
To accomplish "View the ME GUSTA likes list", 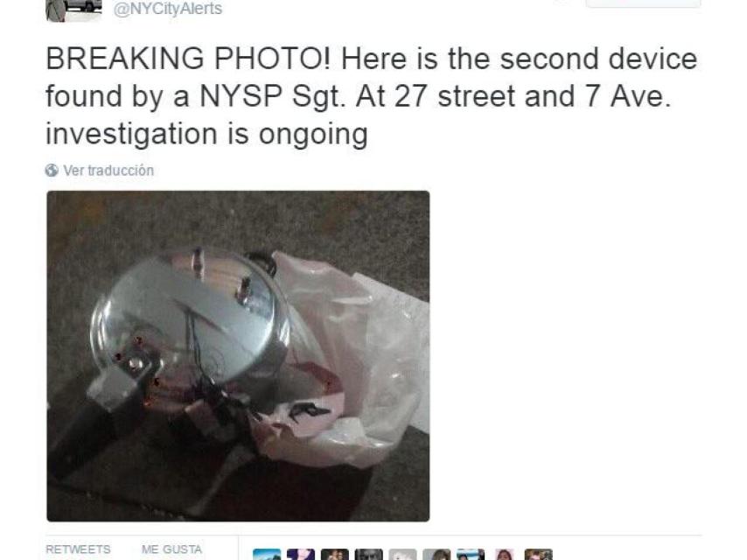I will [171, 549].
